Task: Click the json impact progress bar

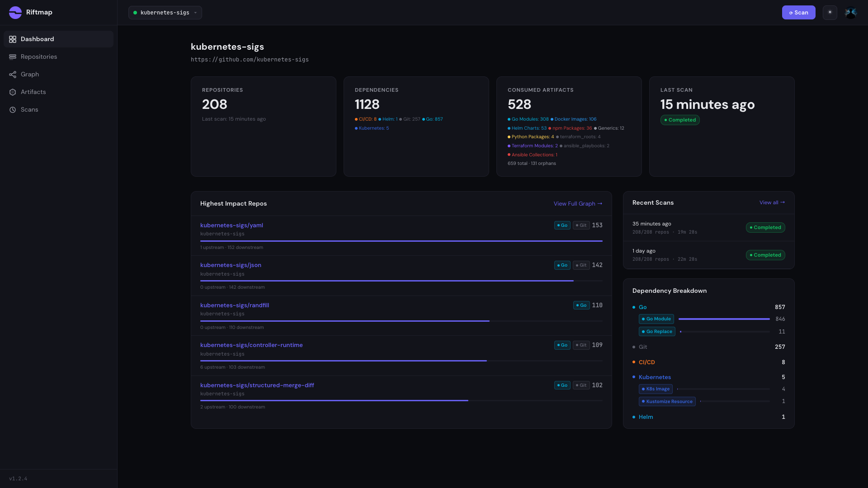Action: [401, 281]
